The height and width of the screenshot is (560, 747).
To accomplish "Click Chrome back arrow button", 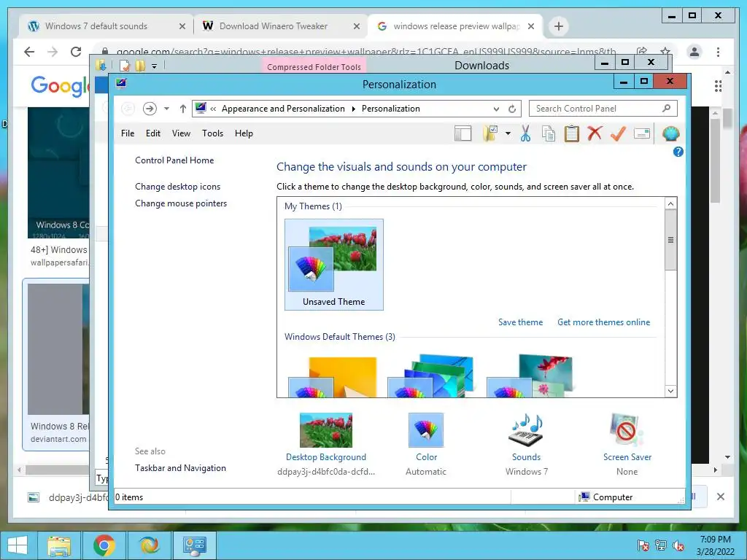I will [x=29, y=52].
